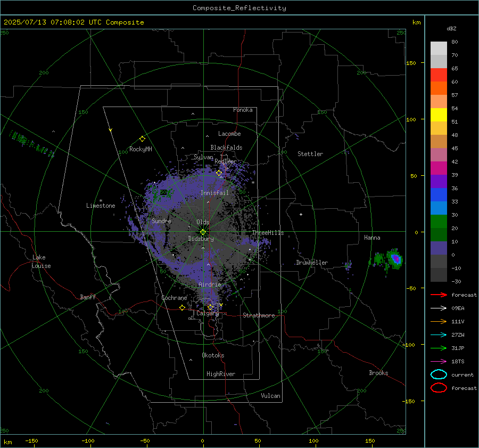The height and width of the screenshot is (448, 479).
Task: Select the red 'forecast' ellipse legend icon
Action: click(439, 388)
